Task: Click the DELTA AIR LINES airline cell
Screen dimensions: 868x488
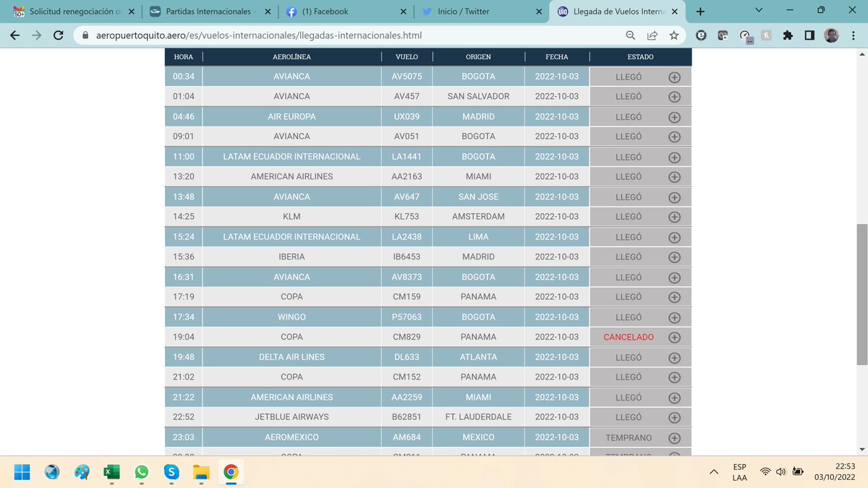Action: (292, 357)
